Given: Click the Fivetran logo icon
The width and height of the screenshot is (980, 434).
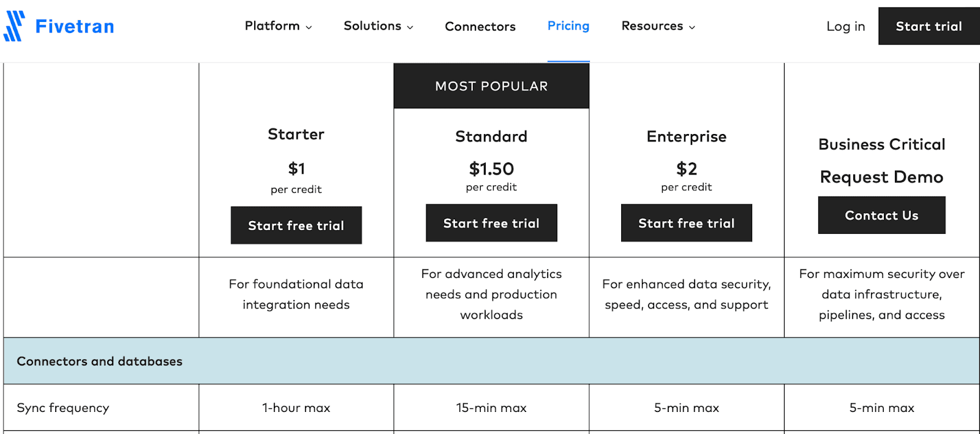Looking at the screenshot, I should 14,26.
